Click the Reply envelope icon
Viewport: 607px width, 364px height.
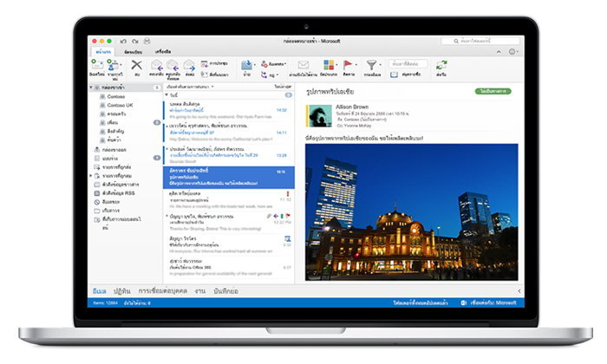pos(157,65)
